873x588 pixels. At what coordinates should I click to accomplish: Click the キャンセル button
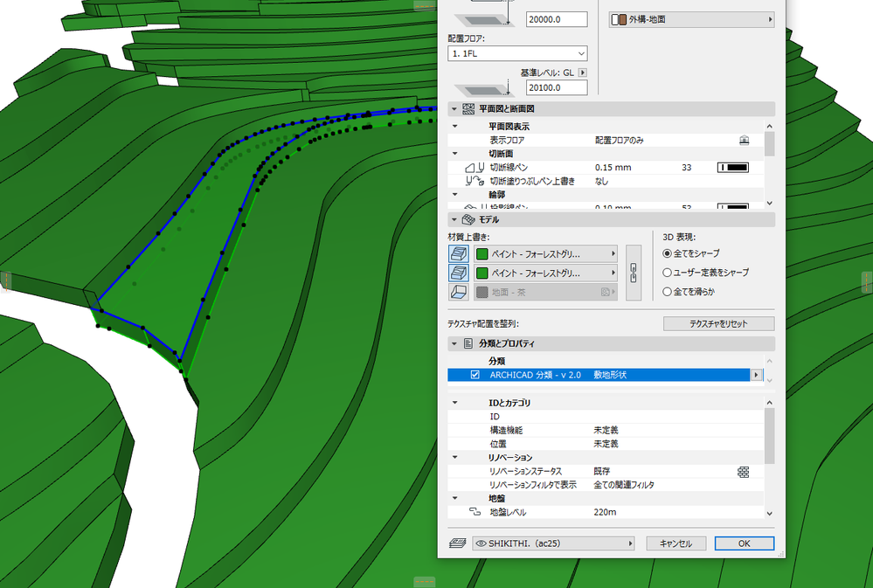point(676,543)
